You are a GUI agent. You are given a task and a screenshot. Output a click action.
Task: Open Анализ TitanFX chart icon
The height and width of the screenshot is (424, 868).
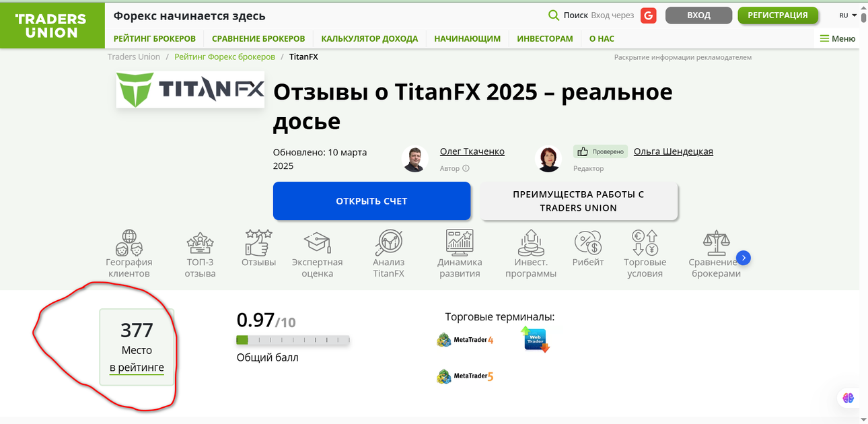point(389,242)
